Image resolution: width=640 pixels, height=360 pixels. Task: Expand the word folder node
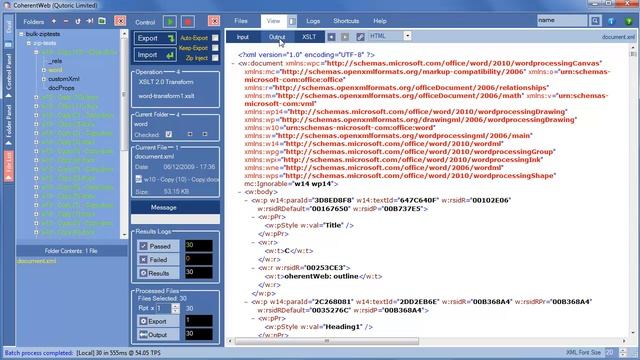pos(44,70)
